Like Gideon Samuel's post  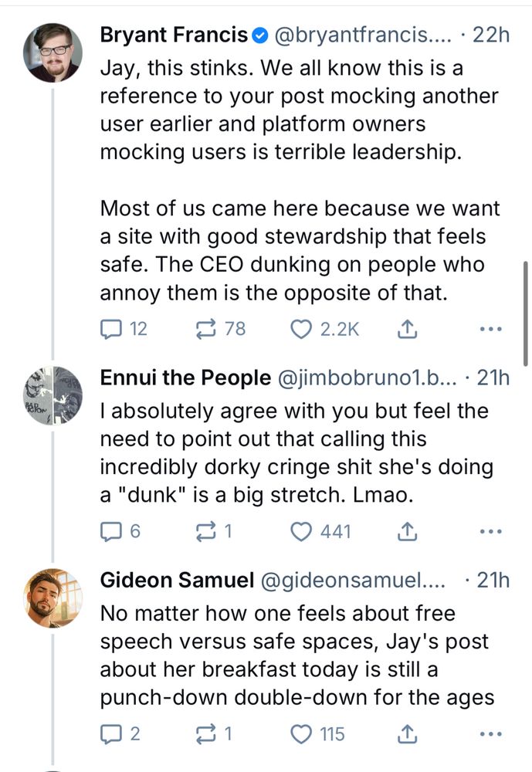(x=300, y=733)
